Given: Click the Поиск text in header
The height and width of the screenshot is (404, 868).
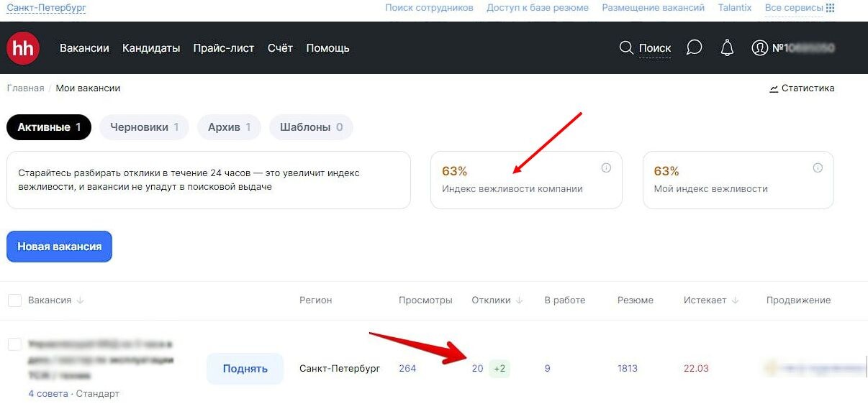Looking at the screenshot, I should click(655, 48).
